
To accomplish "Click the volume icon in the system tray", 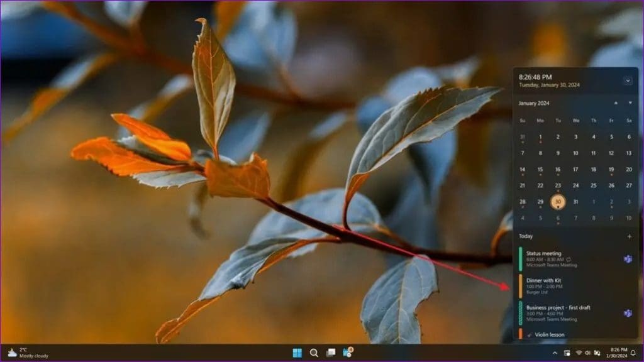I will [587, 353].
